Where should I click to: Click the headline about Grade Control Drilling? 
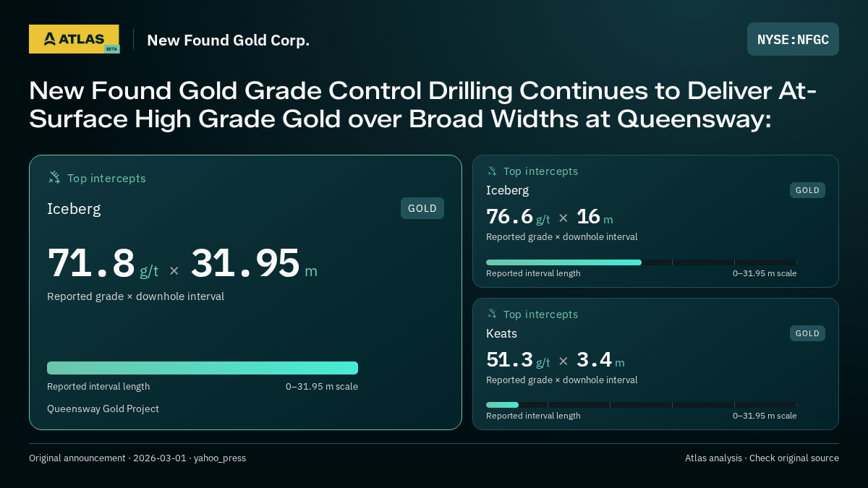coord(423,104)
